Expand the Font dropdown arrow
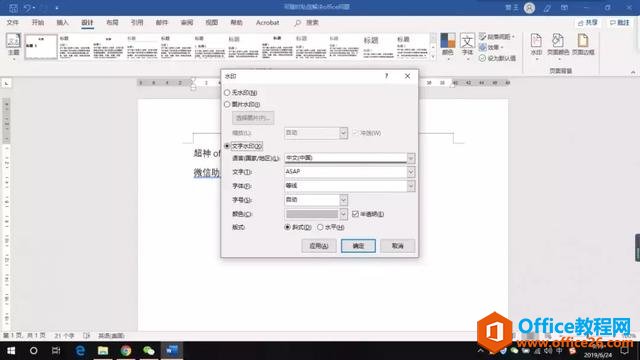Viewport: 640px width, 360px height. (411, 186)
